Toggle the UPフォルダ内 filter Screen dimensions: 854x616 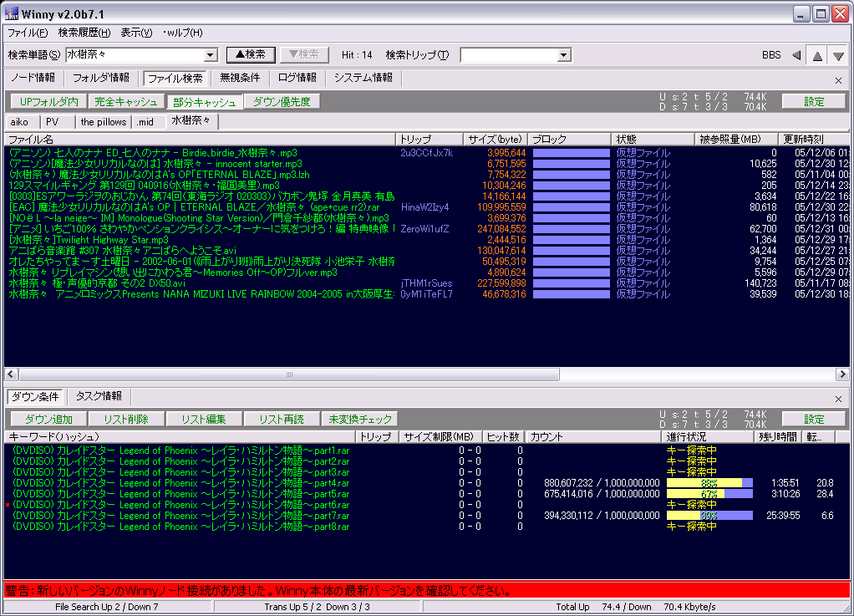(x=48, y=102)
